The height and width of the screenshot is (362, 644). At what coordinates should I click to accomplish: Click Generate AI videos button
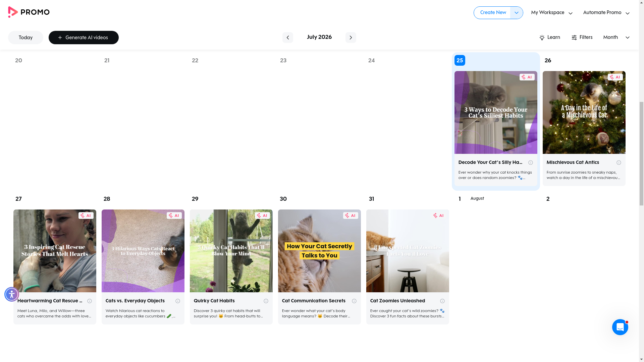pyautogui.click(x=84, y=38)
